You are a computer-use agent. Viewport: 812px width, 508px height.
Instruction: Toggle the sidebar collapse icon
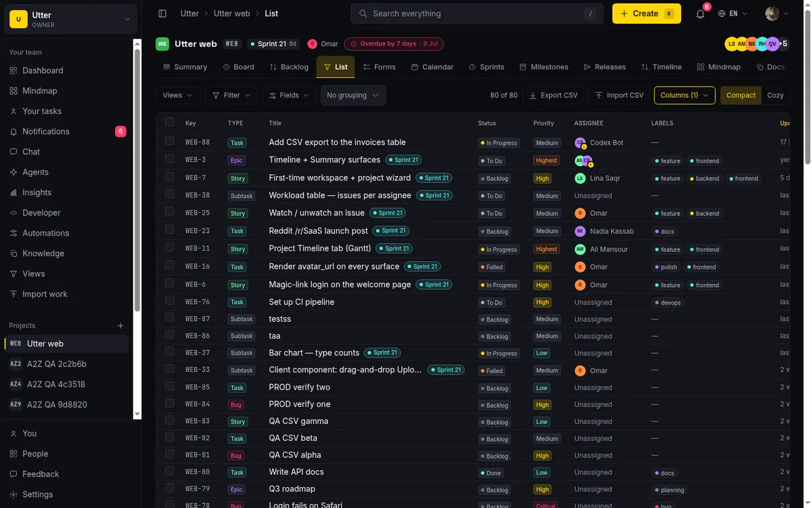162,14
